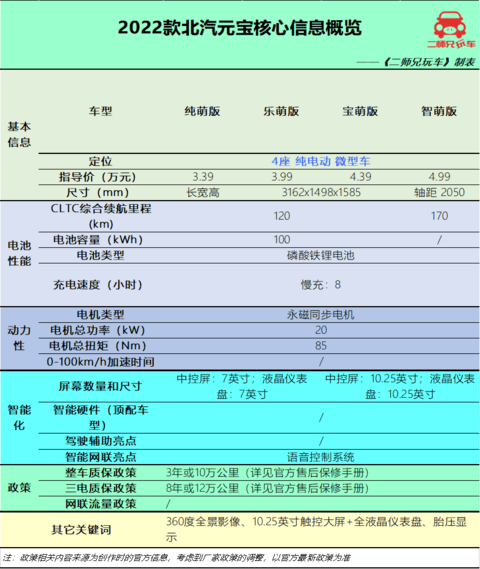Select the 乐萌版 column header
Screen dimensions: 480x569
pyautogui.click(x=281, y=111)
